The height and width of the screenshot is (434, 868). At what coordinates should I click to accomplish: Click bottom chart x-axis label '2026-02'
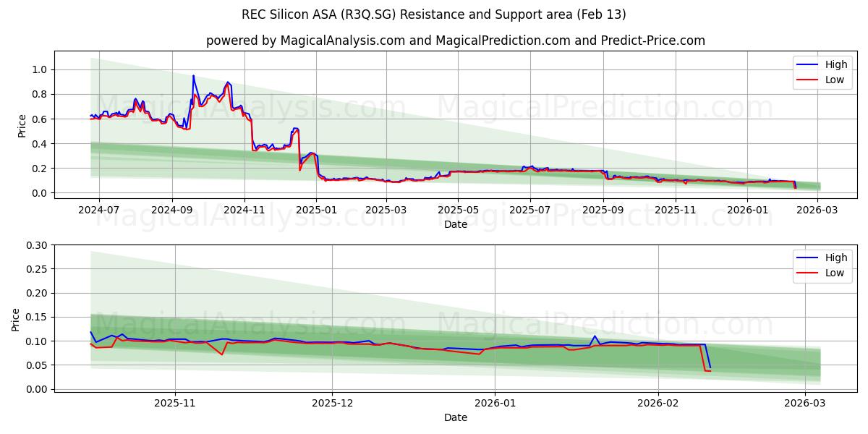(x=659, y=403)
